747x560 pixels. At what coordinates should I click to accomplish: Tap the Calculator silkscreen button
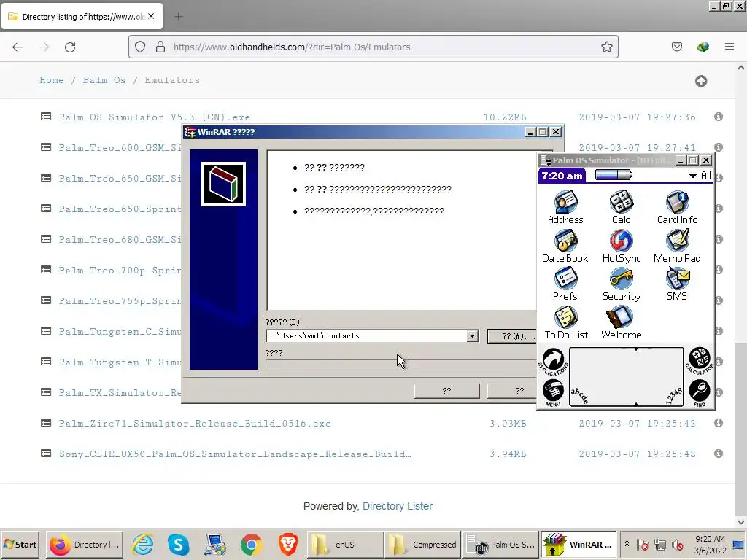699,360
